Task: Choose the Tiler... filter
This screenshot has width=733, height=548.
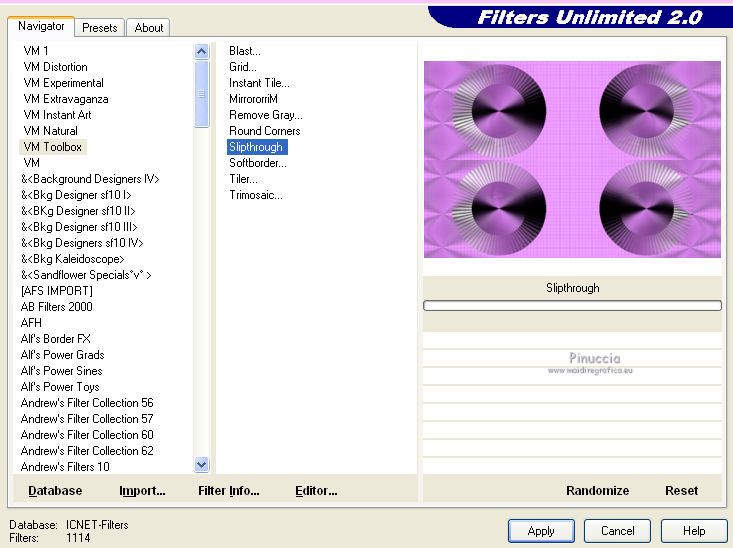Action: coord(243,179)
